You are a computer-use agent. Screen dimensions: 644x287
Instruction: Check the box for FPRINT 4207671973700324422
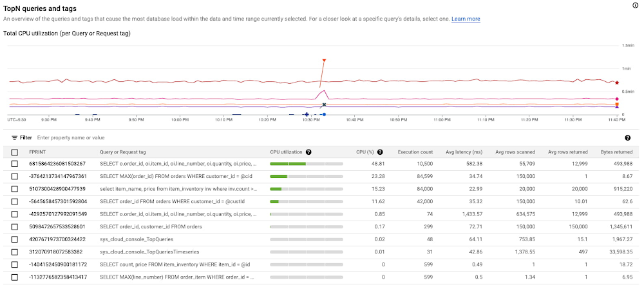(15, 239)
